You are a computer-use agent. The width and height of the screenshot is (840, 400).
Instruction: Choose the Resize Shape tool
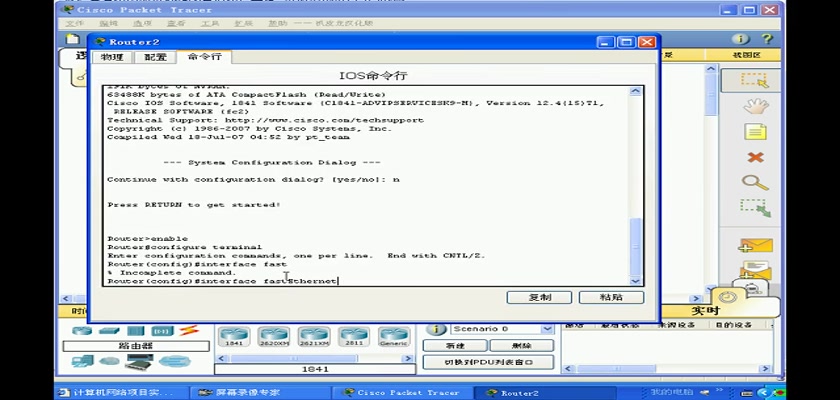(755, 207)
